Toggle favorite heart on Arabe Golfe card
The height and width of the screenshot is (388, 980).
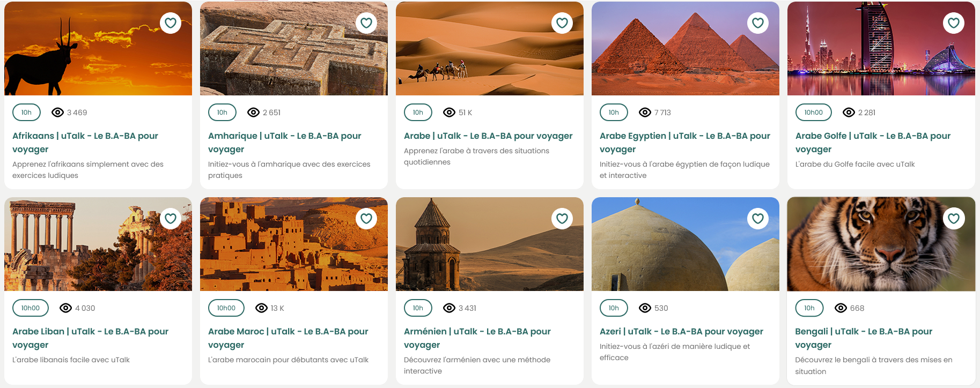click(954, 23)
